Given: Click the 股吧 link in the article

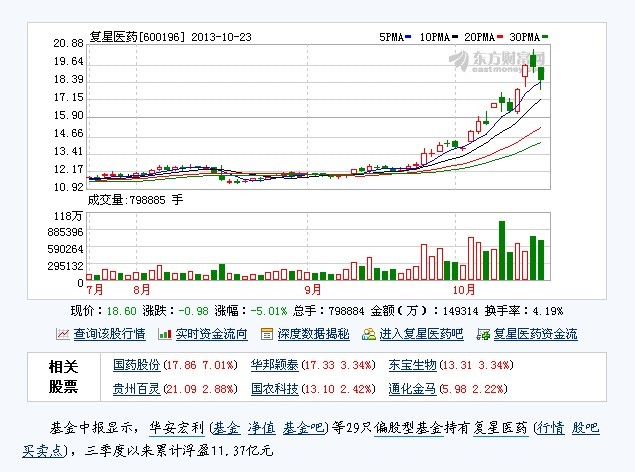Looking at the screenshot, I should point(586,428).
